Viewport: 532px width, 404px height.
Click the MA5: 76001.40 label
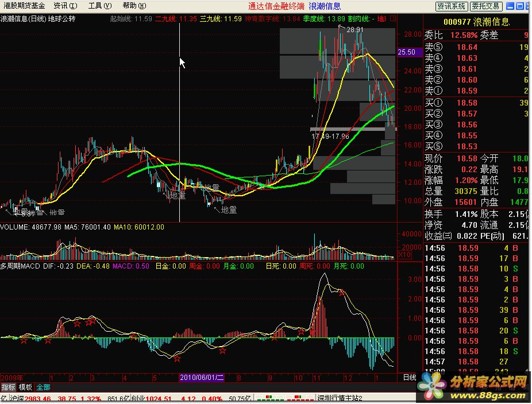(88, 227)
